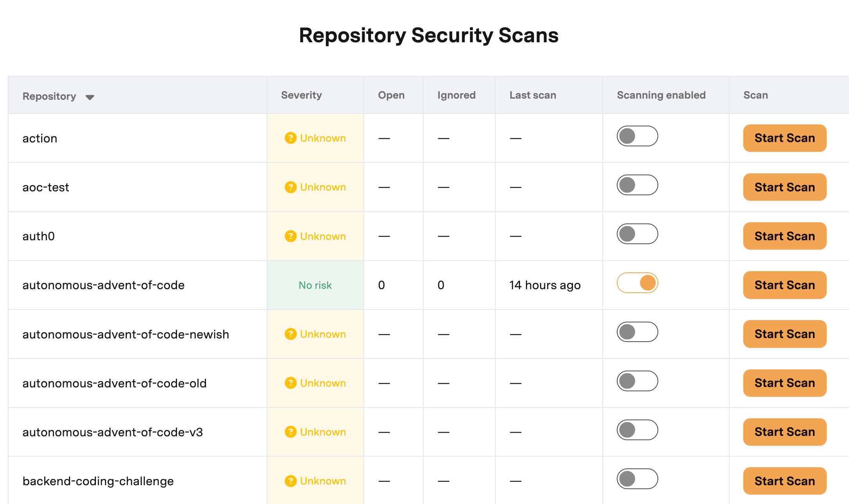This screenshot has height=504, width=849.
Task: Click Unknown icon for autonomous-advent-of-code-old
Action: (290, 383)
